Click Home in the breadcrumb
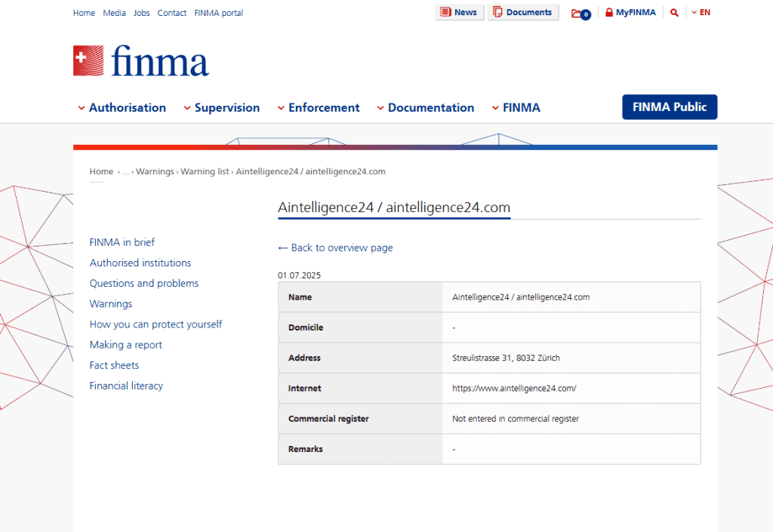The height and width of the screenshot is (532, 773). click(x=102, y=171)
